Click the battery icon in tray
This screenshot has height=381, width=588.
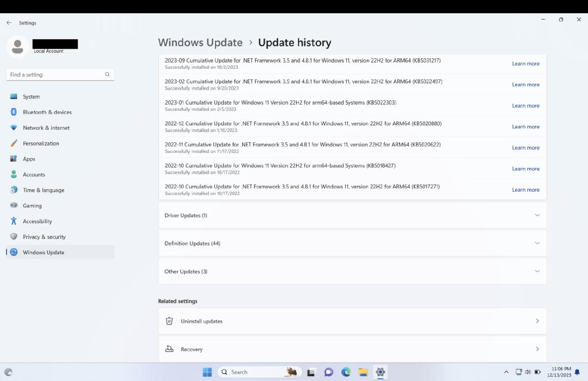(537, 372)
